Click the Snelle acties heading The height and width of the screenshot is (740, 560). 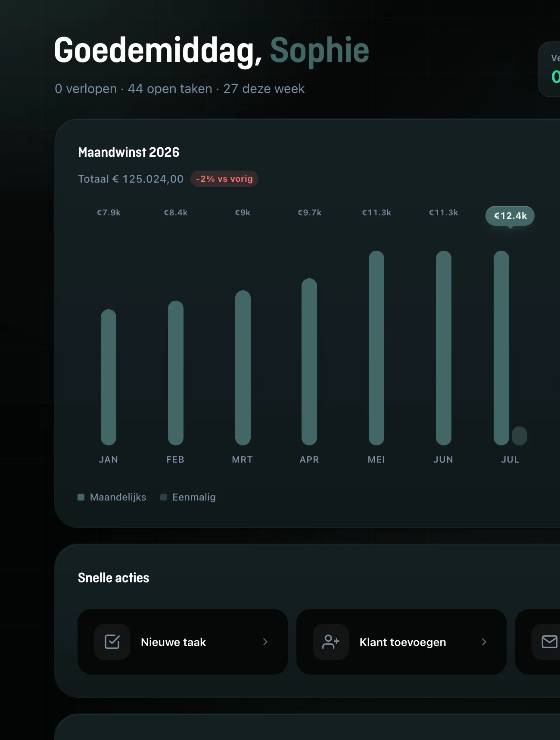(113, 578)
